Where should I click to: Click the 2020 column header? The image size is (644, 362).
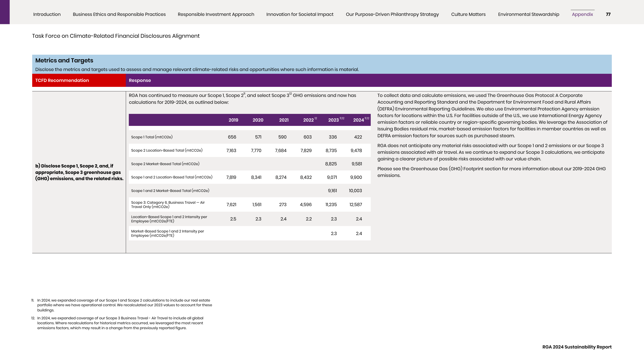coord(258,120)
